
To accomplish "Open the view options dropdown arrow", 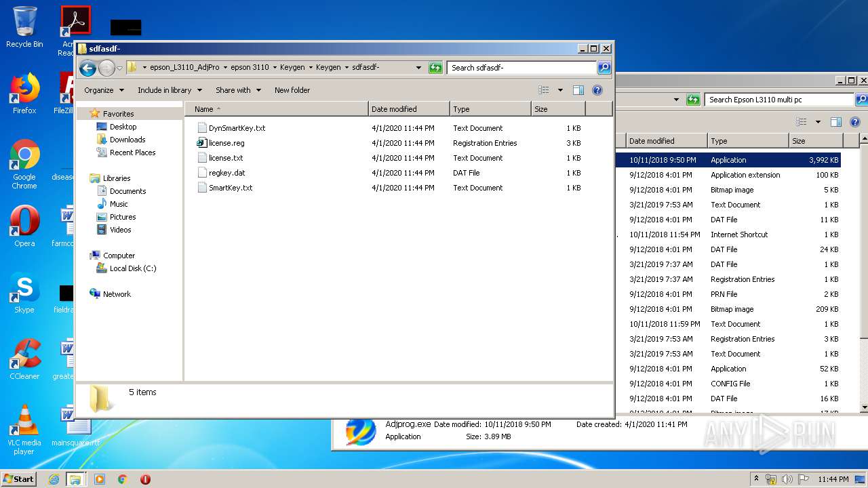I will point(560,90).
